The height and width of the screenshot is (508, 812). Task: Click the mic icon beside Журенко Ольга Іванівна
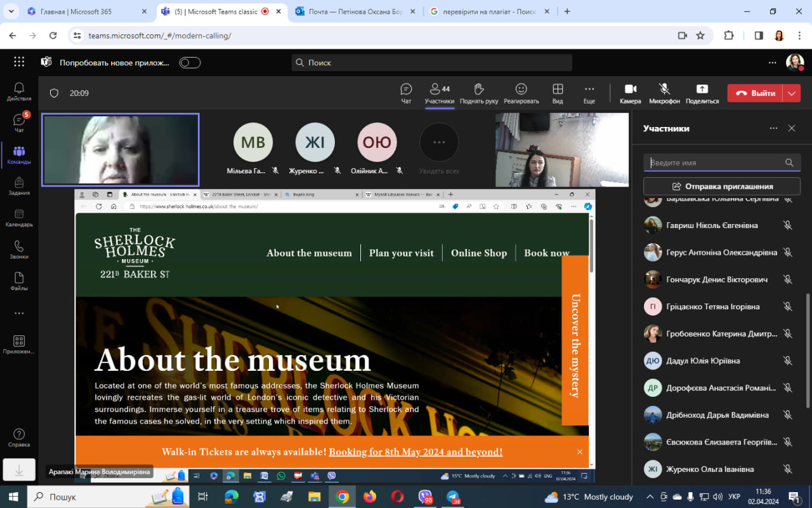[788, 469]
